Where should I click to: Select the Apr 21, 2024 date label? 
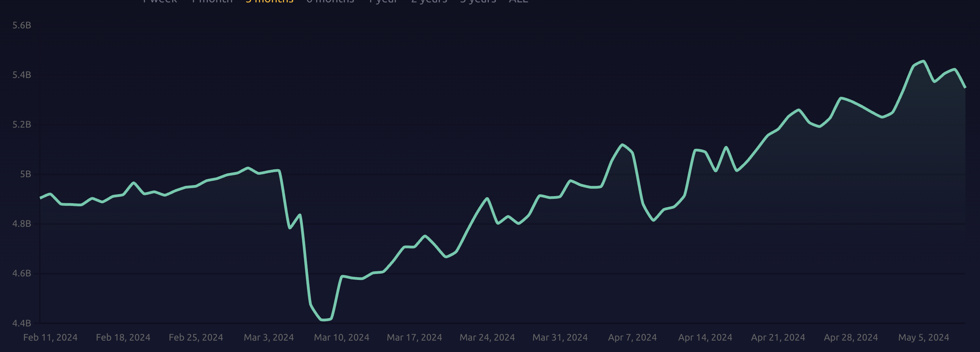click(778, 338)
